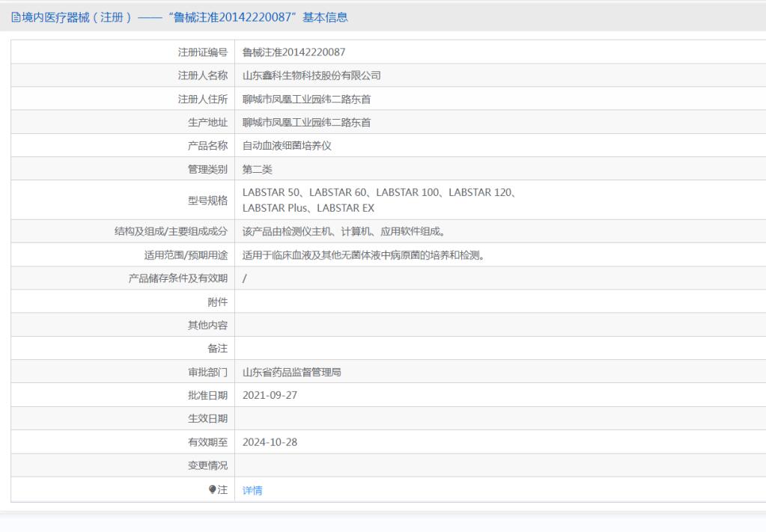Click the address value in 生产地址 row
Image resolution: width=766 pixels, height=532 pixels.
306,123
